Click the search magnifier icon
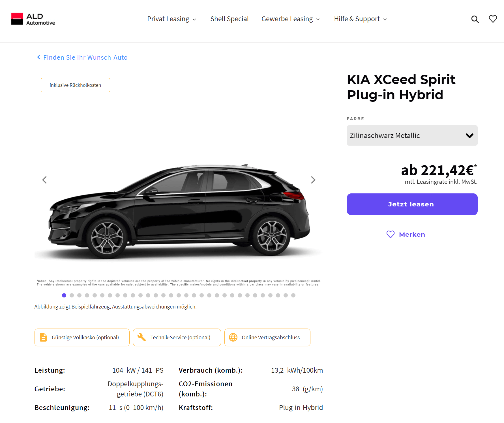Image resolution: width=504 pixels, height=423 pixels. [x=475, y=19]
